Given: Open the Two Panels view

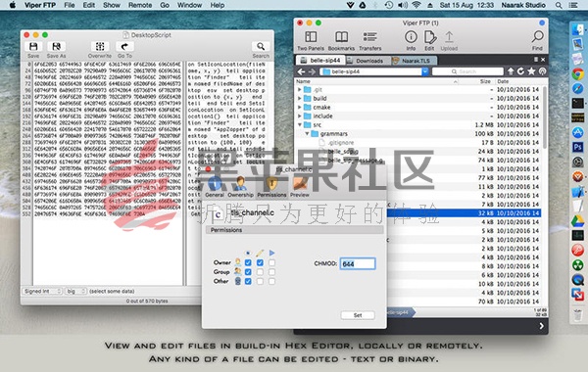Looking at the screenshot, I should (311, 37).
